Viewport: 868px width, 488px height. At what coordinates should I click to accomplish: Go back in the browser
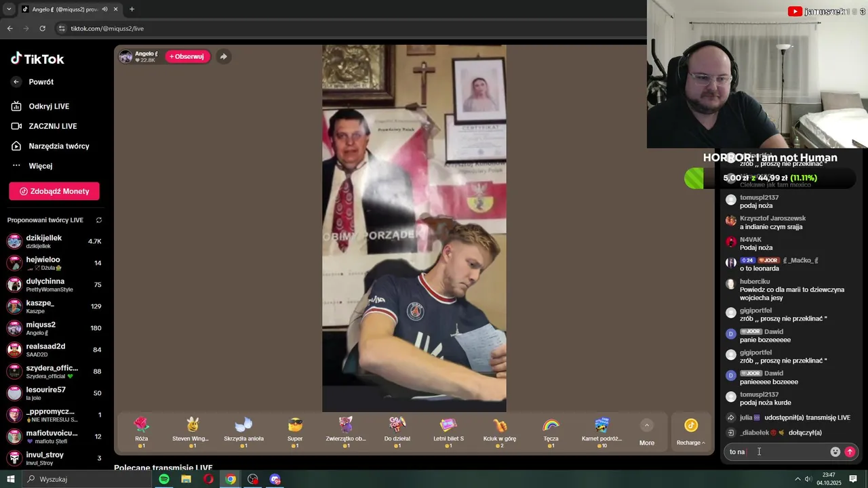click(10, 28)
